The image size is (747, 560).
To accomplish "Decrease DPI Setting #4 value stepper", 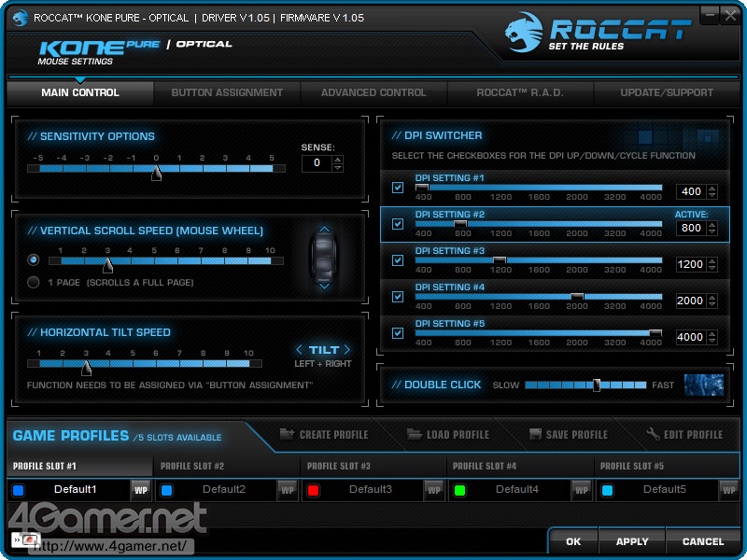I will 712,304.
